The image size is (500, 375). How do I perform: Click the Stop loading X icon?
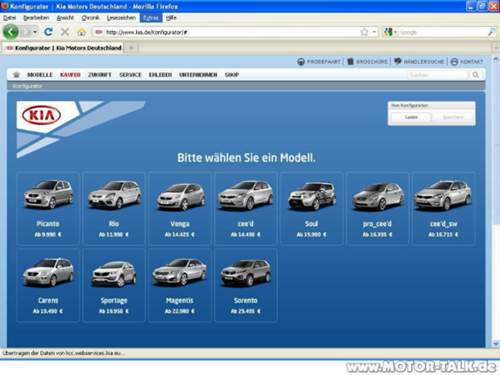[65, 32]
